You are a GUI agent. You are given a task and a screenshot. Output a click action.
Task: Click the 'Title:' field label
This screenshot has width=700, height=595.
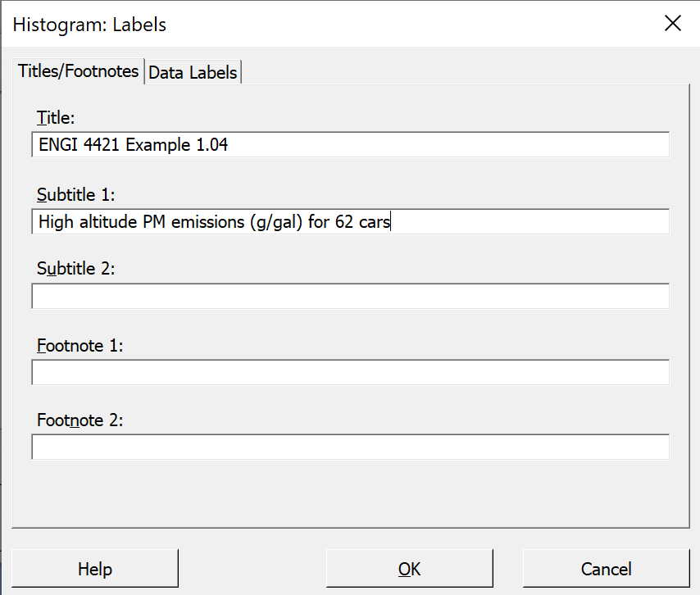pyautogui.click(x=56, y=118)
